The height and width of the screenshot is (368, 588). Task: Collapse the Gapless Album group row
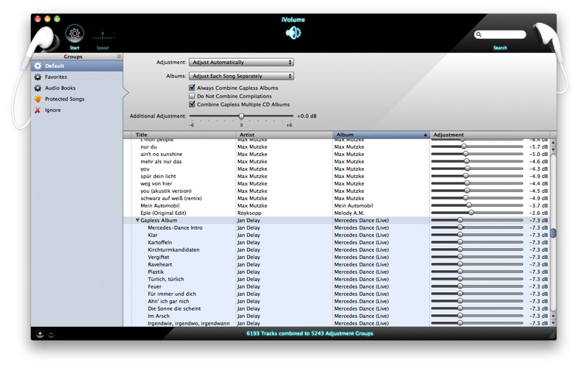coord(137,220)
